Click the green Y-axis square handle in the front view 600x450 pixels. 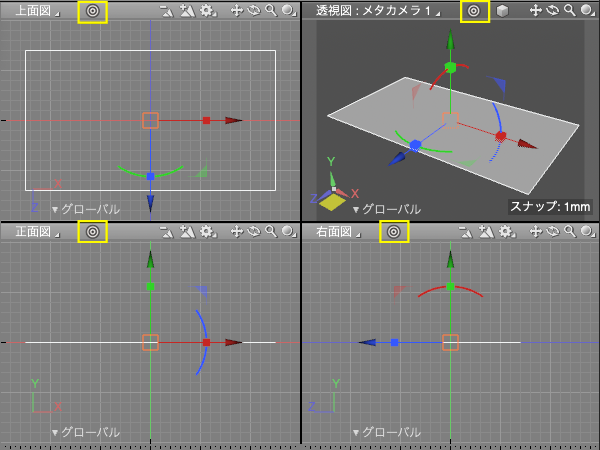pyautogui.click(x=150, y=286)
